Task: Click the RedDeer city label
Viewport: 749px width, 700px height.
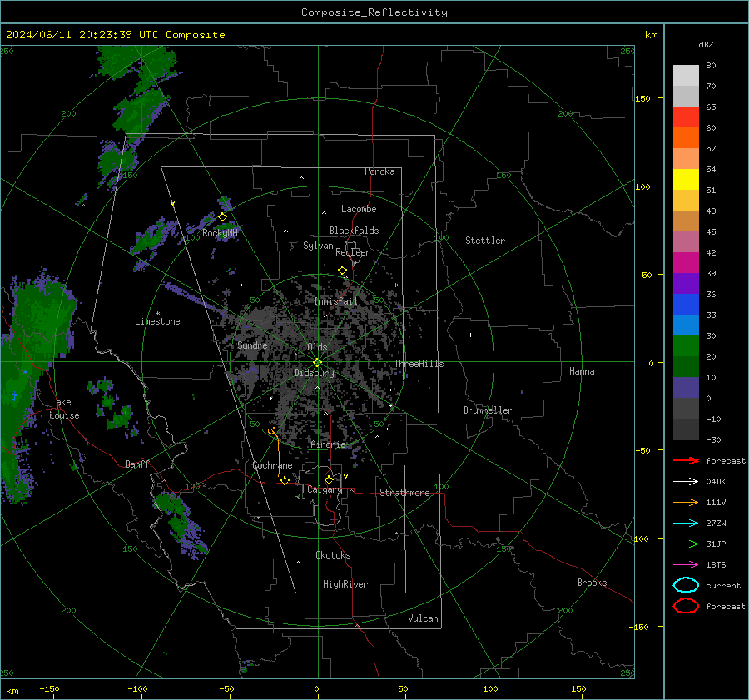Action: pyautogui.click(x=353, y=252)
